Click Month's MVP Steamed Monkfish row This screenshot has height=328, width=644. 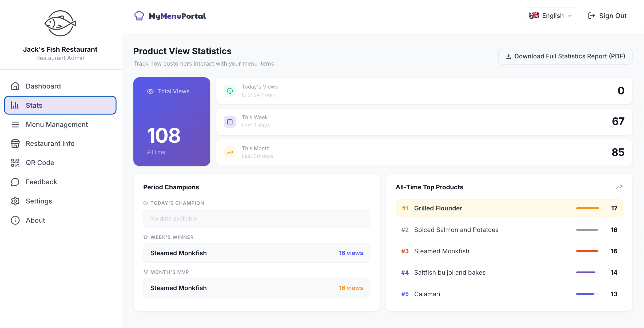point(257,288)
